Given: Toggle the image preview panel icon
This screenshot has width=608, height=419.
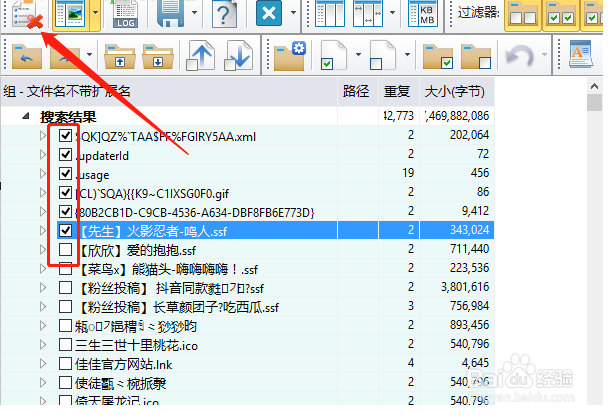Looking at the screenshot, I should [70, 14].
